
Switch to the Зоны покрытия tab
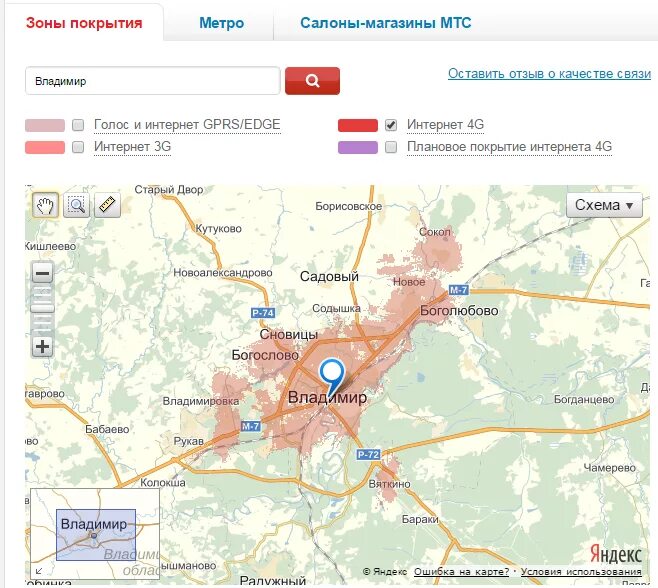(x=84, y=23)
